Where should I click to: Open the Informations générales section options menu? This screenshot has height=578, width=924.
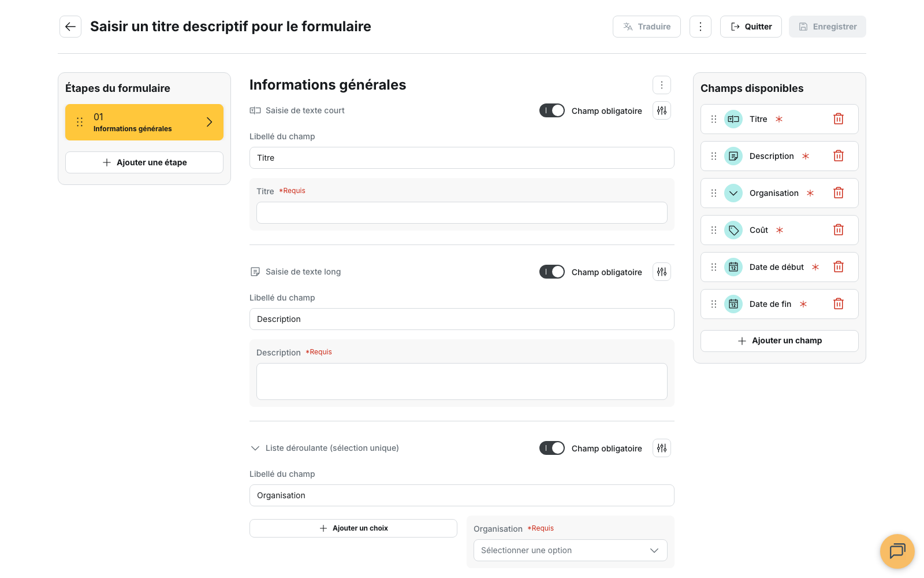(662, 85)
